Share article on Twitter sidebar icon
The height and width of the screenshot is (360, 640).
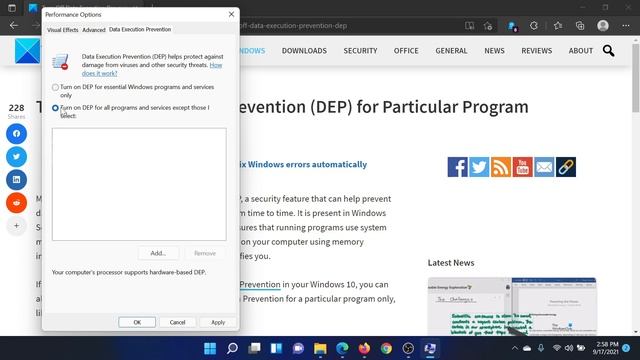click(16, 156)
